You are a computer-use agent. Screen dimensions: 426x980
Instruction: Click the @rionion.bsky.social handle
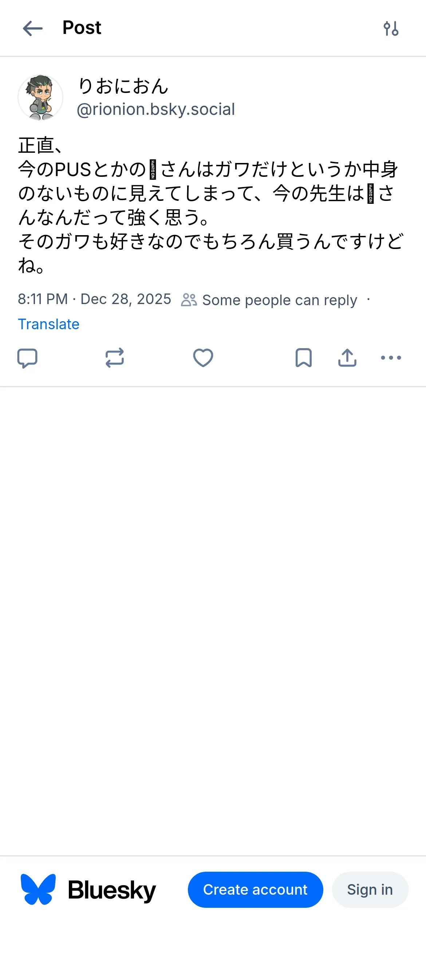coord(156,110)
